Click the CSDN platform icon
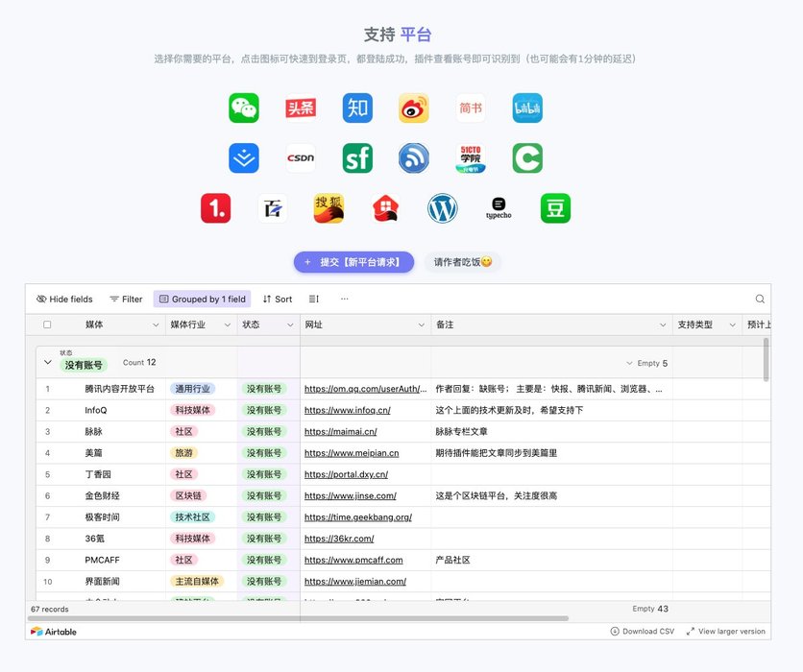803x672 pixels. 301,158
